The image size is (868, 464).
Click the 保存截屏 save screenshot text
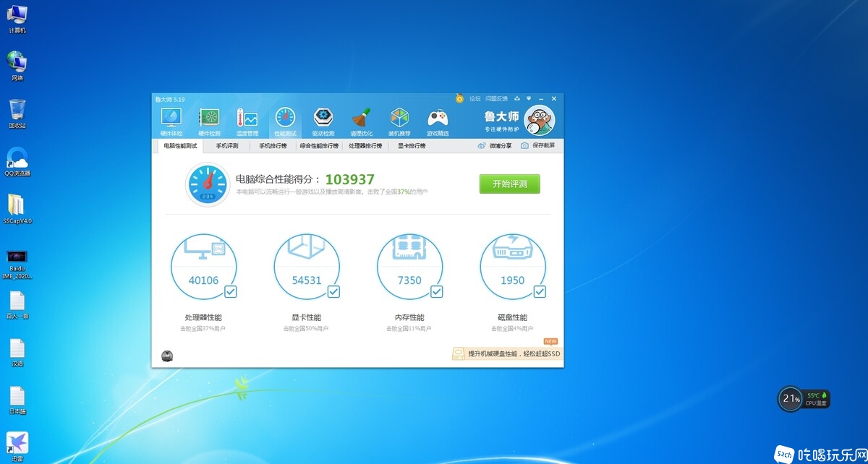(x=543, y=146)
